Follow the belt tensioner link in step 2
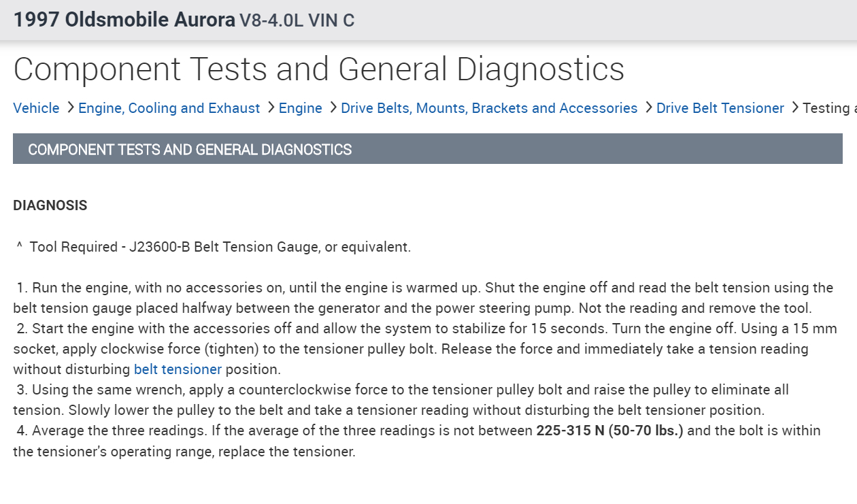Screen dimensions: 857x504 click(178, 369)
